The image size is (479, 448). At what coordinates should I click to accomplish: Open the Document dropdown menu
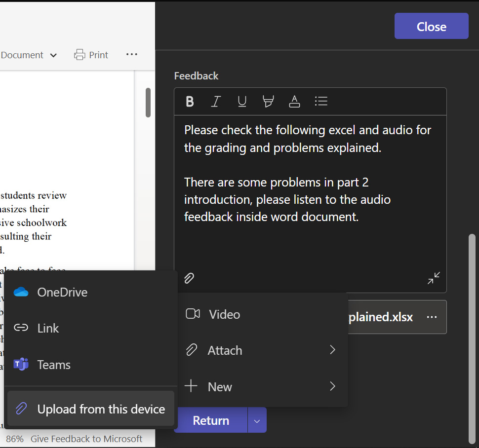pyautogui.click(x=29, y=55)
